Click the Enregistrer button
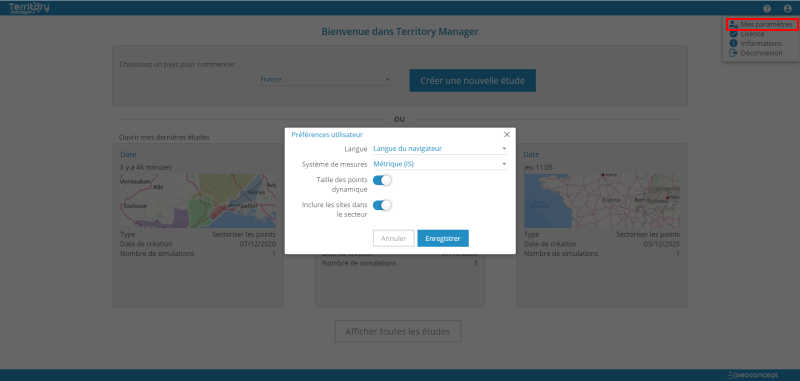 click(x=443, y=238)
